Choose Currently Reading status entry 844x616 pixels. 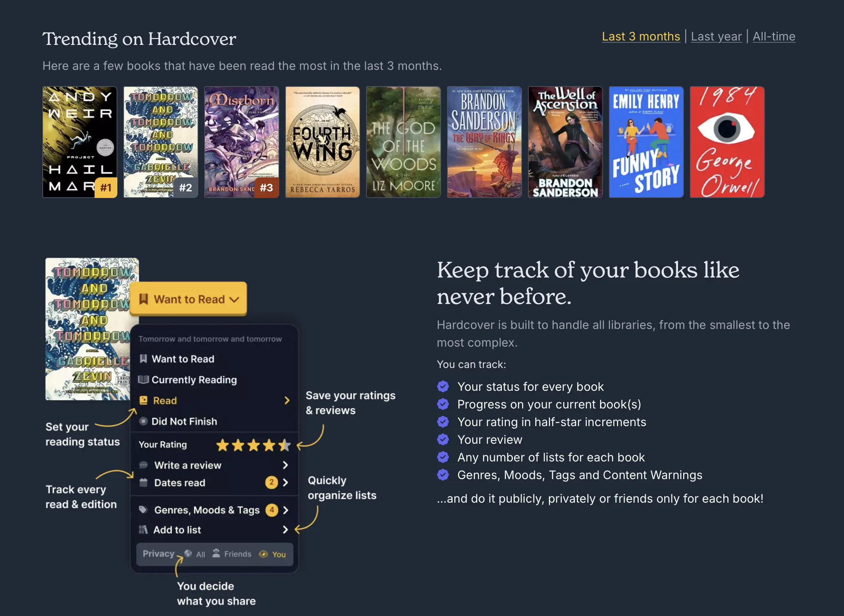click(194, 380)
